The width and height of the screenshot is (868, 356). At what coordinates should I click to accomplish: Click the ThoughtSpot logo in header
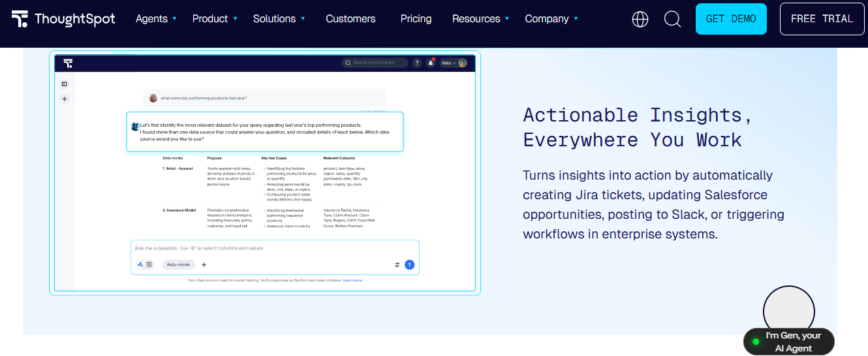click(x=63, y=19)
